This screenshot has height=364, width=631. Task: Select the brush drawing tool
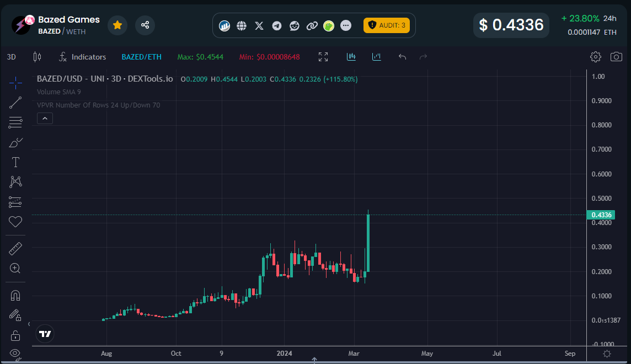click(x=15, y=142)
